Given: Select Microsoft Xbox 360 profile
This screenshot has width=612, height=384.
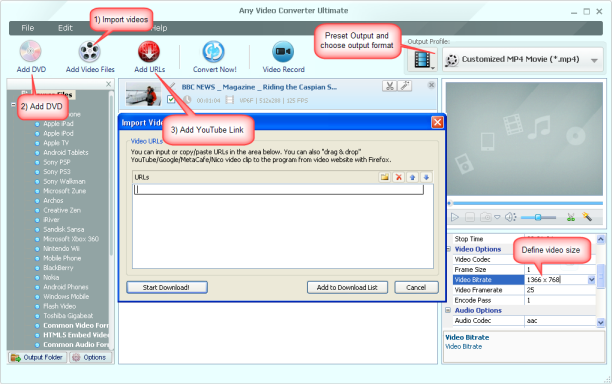Looking at the screenshot, I should [71, 239].
